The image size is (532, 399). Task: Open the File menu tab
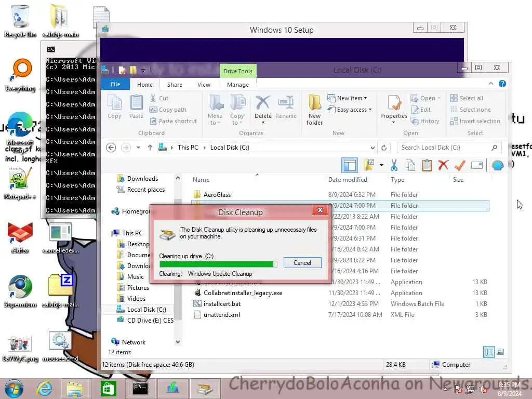coord(115,84)
